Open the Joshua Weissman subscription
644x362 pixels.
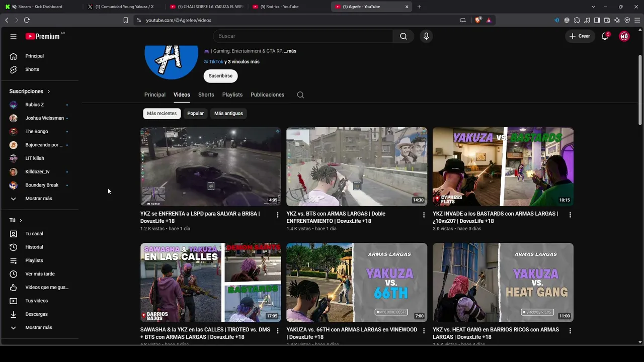39,118
